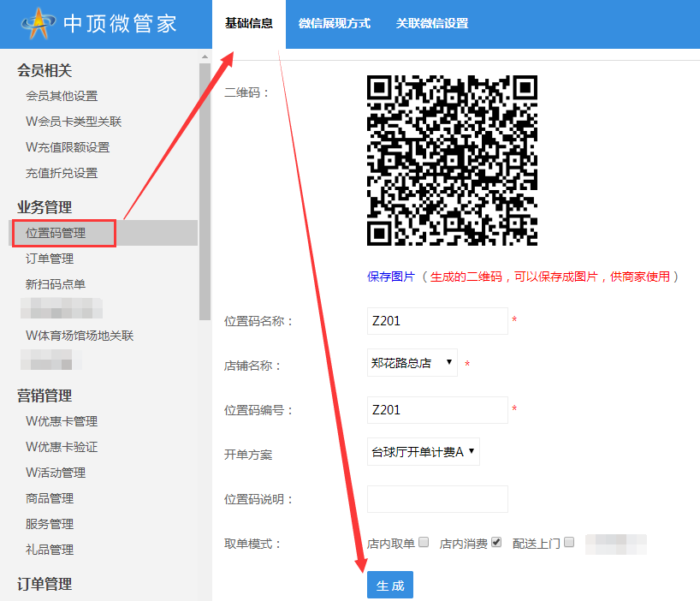This screenshot has height=601, width=700.
Task: Click the QR code image
Action: [x=452, y=160]
